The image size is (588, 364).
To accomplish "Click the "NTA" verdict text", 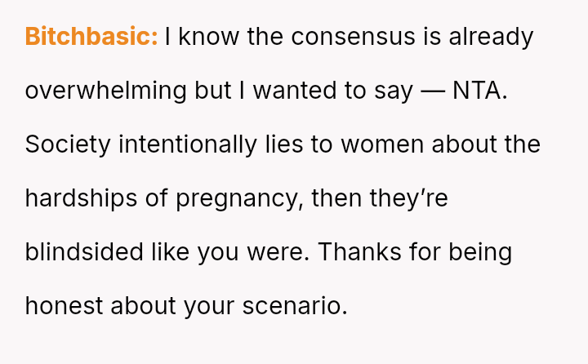I will (479, 91).
